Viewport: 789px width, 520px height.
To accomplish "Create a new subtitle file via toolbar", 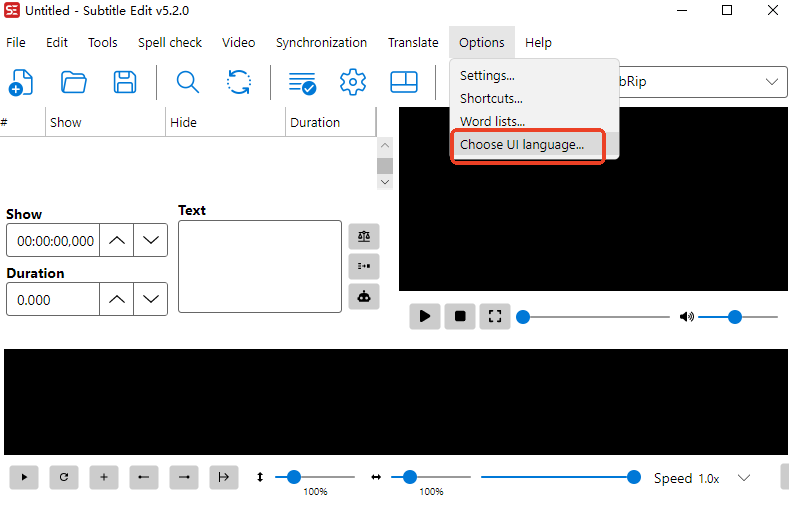I will tap(21, 82).
